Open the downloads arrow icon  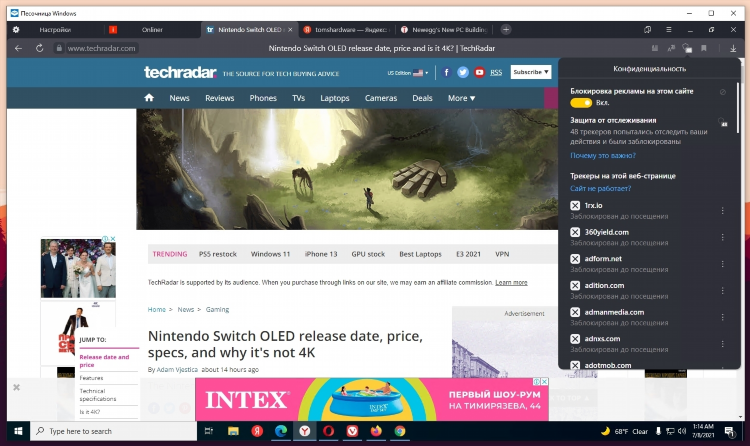[733, 48]
